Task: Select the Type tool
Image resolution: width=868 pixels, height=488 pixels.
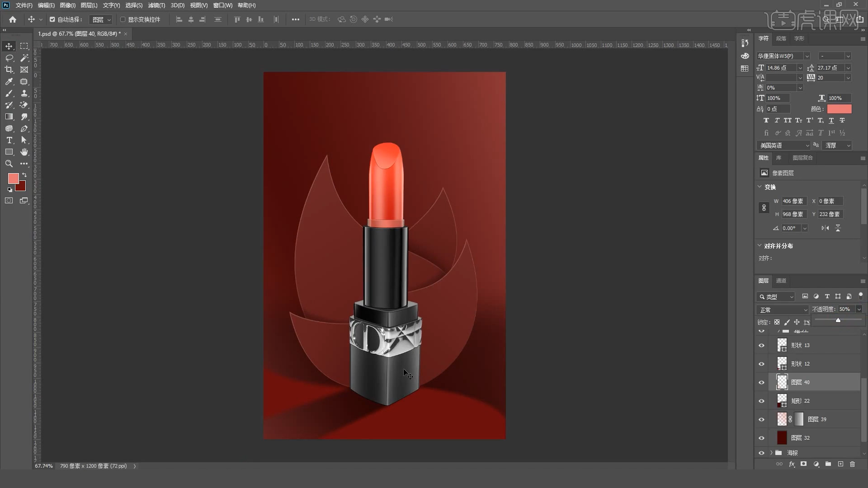Action: (x=9, y=140)
